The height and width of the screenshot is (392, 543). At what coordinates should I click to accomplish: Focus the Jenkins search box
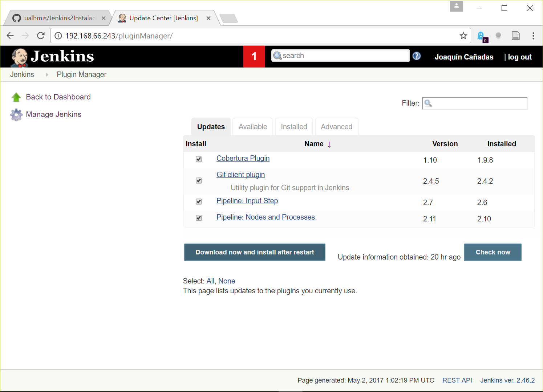pyautogui.click(x=341, y=56)
